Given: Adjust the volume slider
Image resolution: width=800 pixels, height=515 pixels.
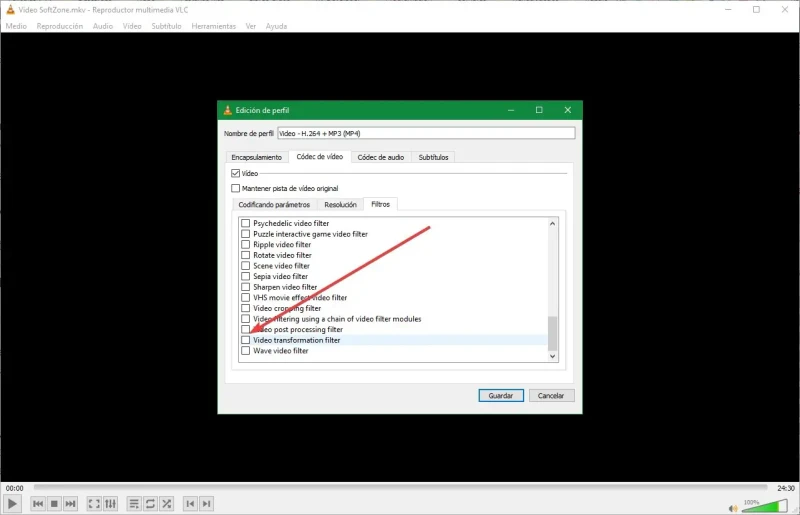Looking at the screenshot, I should pos(764,506).
